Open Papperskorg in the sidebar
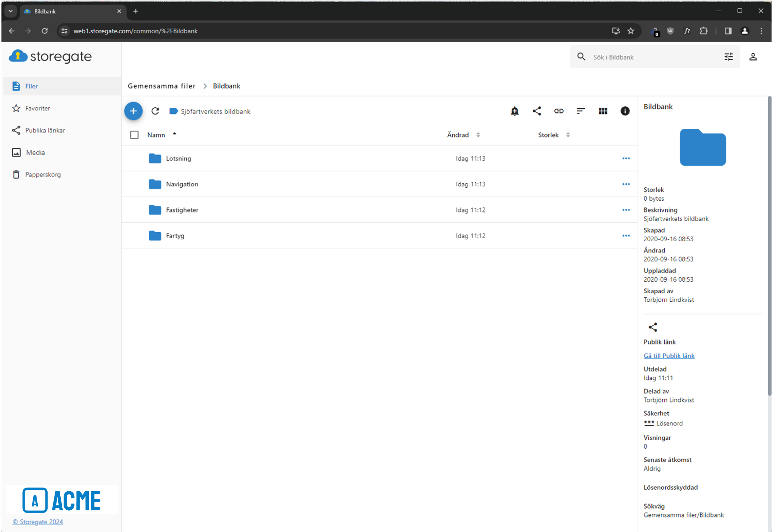 tap(43, 175)
